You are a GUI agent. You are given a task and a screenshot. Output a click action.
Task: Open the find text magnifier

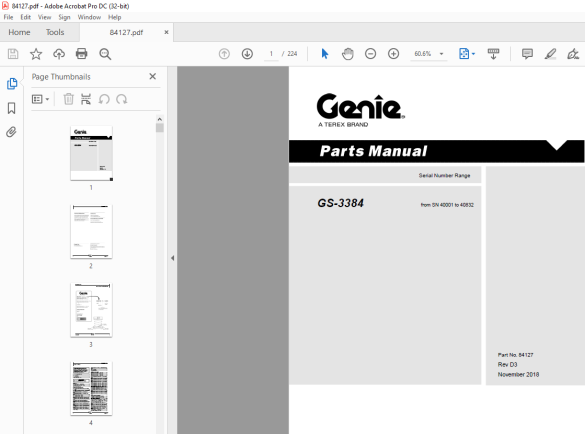105,54
